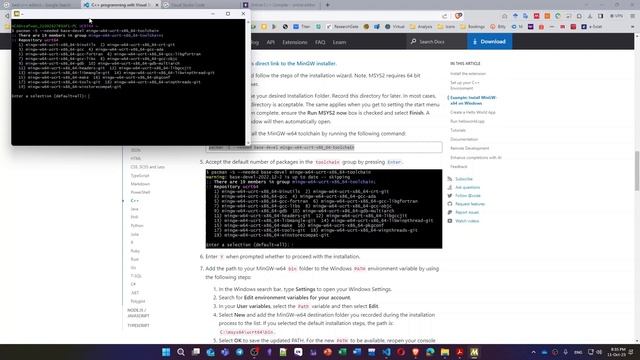Select Java in docs sidebar
Viewport: 640px width, 360px height.
click(134, 209)
